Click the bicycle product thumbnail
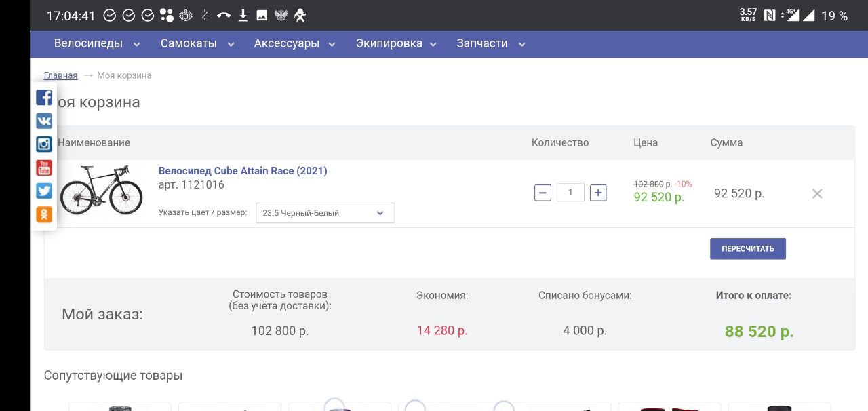This screenshot has width=868, height=411. tap(101, 190)
